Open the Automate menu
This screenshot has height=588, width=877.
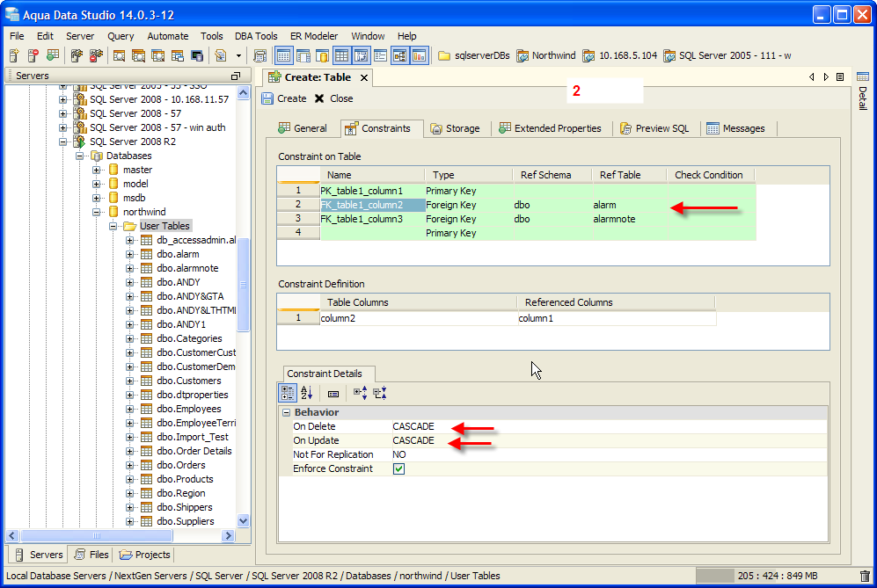pos(167,36)
